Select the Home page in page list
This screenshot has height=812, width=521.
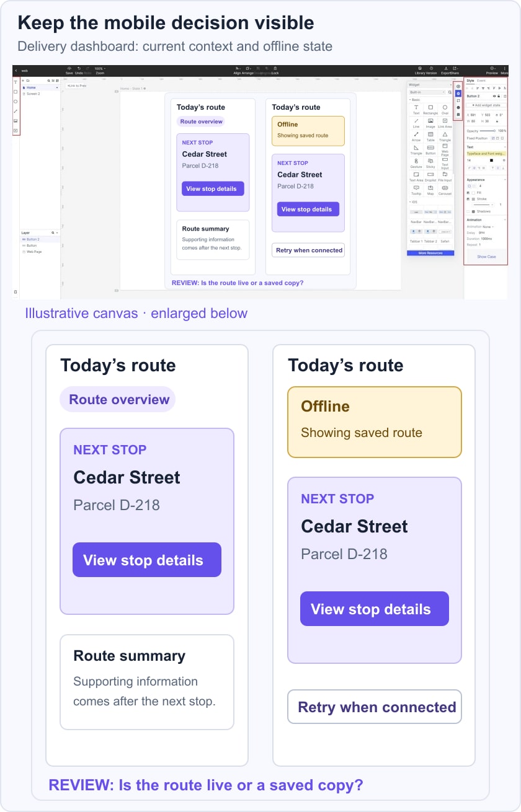tap(41, 87)
